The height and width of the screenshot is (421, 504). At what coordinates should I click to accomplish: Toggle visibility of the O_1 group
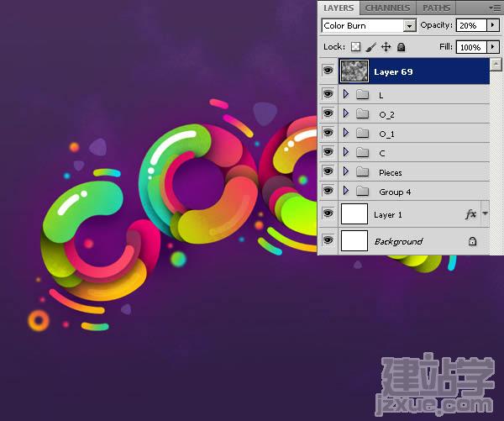tap(328, 133)
